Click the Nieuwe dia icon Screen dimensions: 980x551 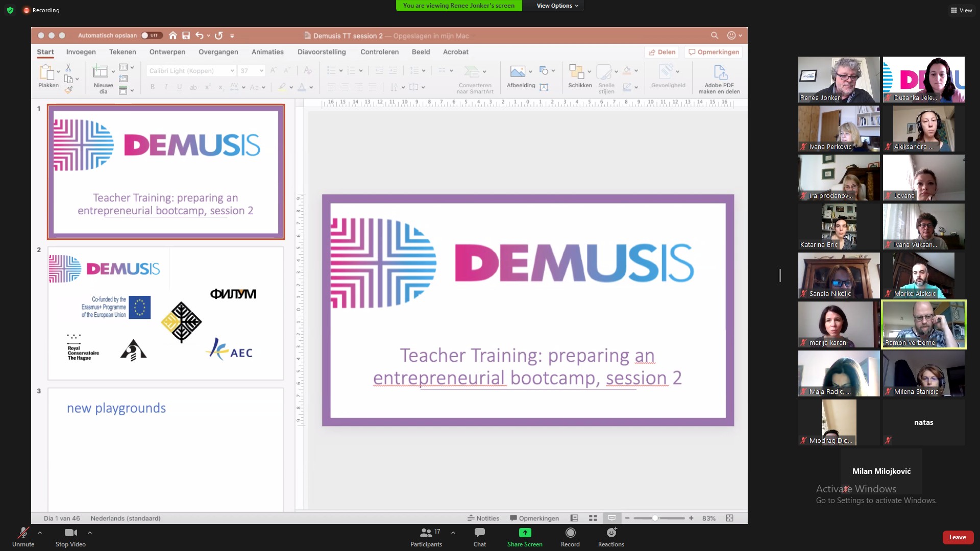(x=101, y=71)
